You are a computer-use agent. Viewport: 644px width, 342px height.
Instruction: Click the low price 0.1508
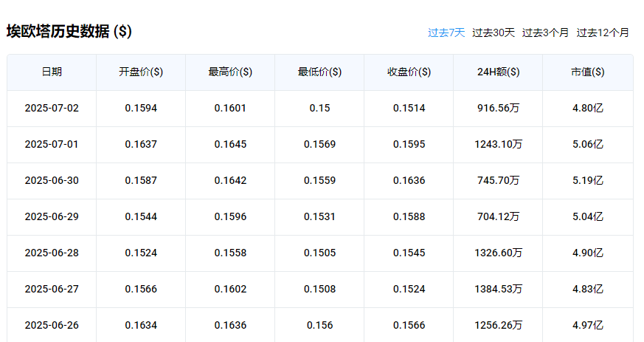[319, 289]
